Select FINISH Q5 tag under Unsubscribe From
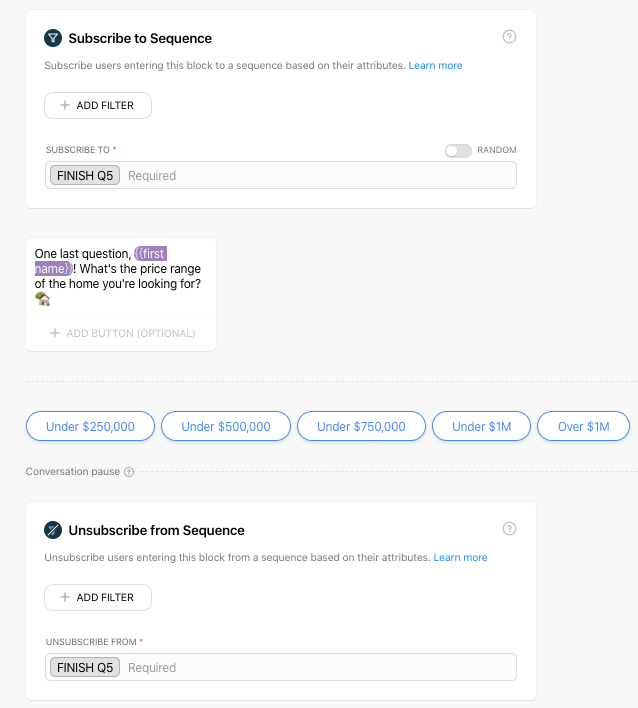Screen dimensions: 638x708 85,667
